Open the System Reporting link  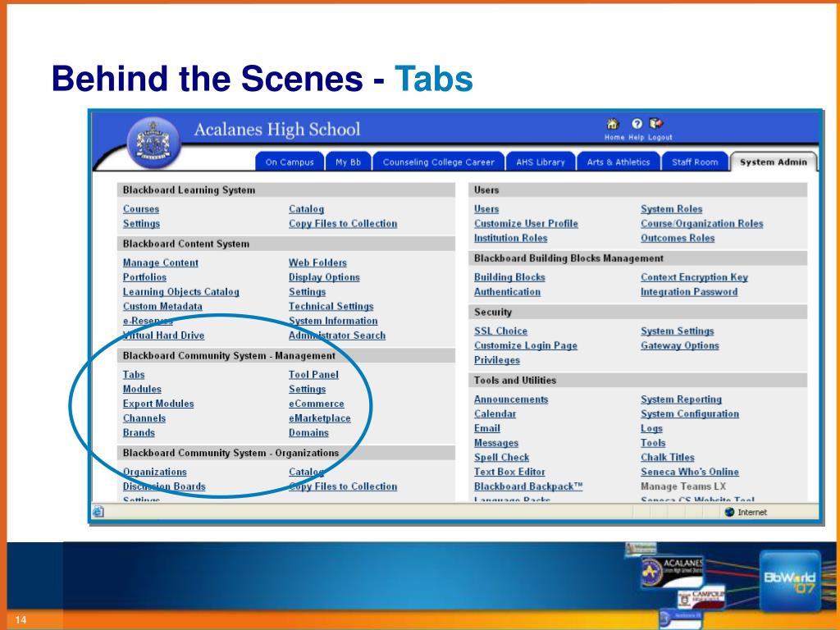pos(681,399)
